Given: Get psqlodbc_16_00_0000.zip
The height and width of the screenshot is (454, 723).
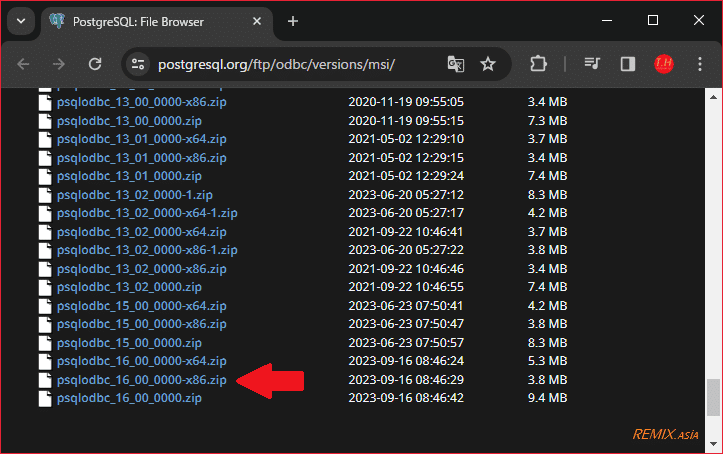Looking at the screenshot, I should pyautogui.click(x=129, y=398).
